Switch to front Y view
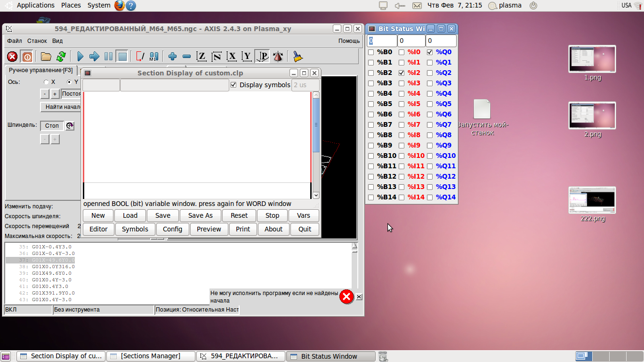 [247, 57]
